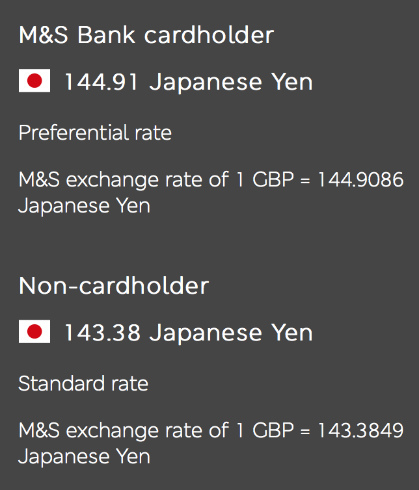Select the Non-cardholder heading
This screenshot has width=419, height=490.
pyautogui.click(x=114, y=286)
